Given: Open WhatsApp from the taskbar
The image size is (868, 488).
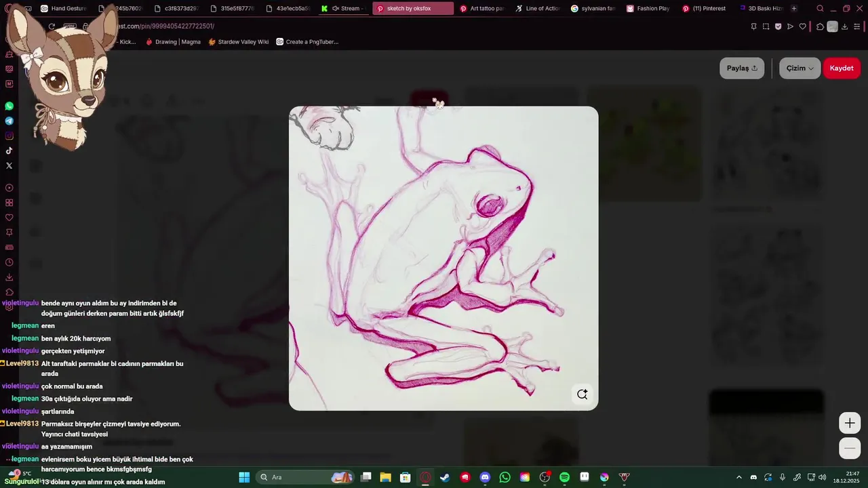Looking at the screenshot, I should [505, 477].
